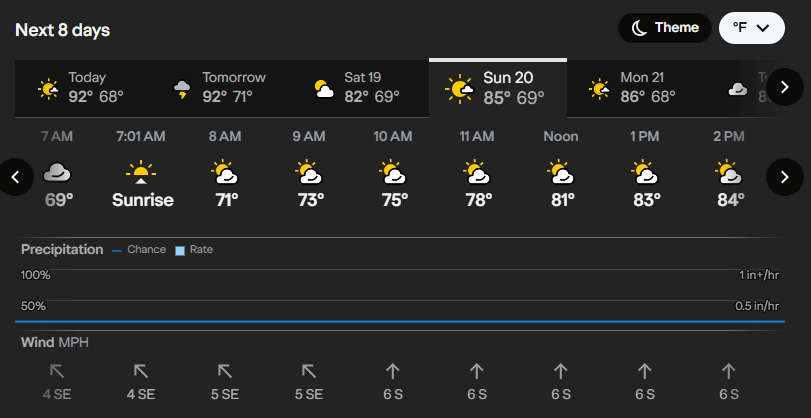The height and width of the screenshot is (418, 811).
Task: Click the blue precipitation chance line
Action: coord(400,321)
